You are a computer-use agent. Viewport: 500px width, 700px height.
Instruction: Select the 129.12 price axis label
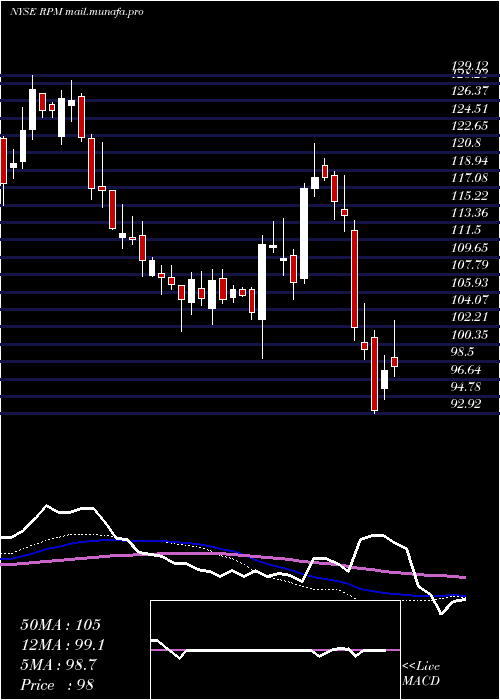(470, 66)
